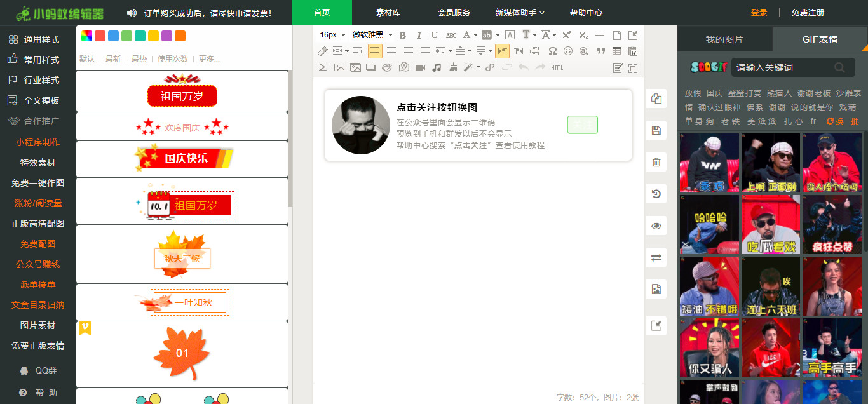Image resolution: width=868 pixels, height=404 pixels.
Task: Toggle strikethrough formatting
Action: (451, 36)
